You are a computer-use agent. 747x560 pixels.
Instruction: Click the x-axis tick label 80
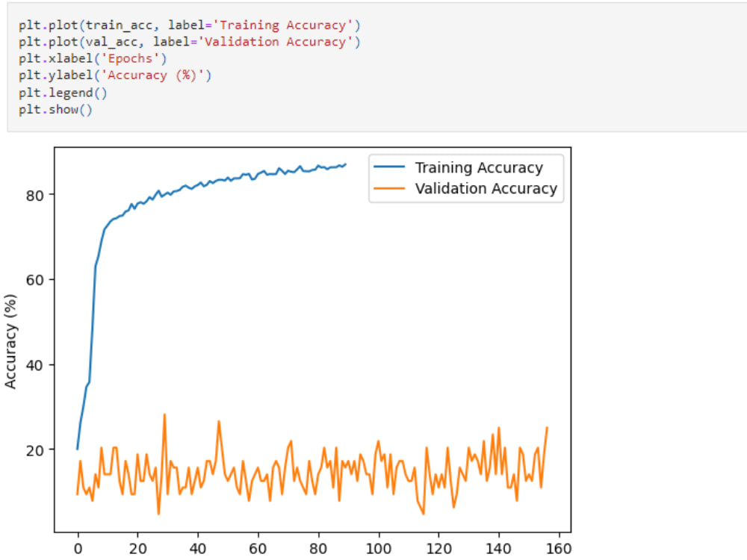[318, 549]
